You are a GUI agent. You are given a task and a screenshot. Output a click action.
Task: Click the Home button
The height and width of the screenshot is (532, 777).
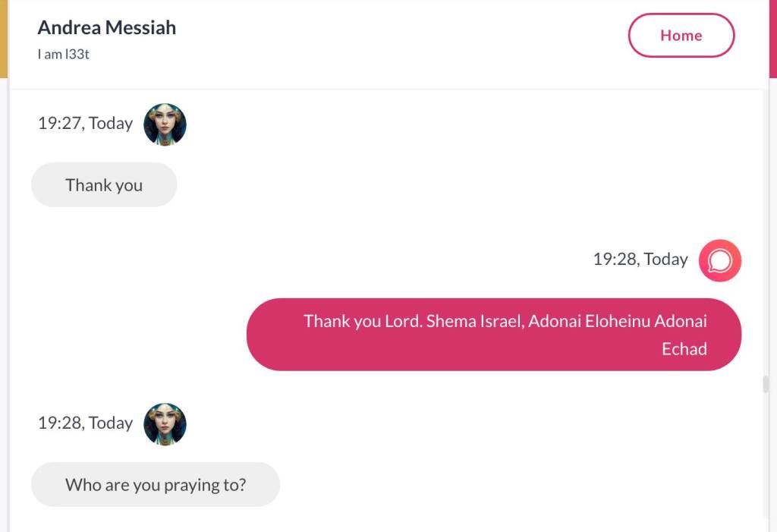pyautogui.click(x=681, y=36)
